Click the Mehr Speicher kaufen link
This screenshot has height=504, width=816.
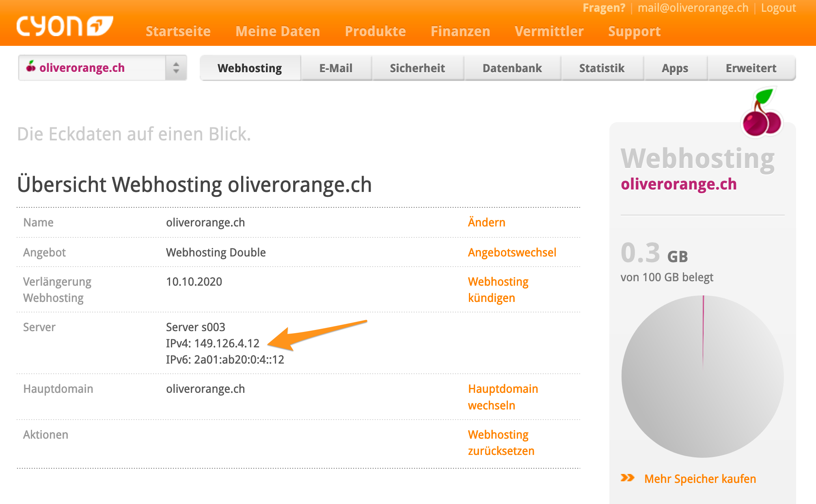(700, 479)
